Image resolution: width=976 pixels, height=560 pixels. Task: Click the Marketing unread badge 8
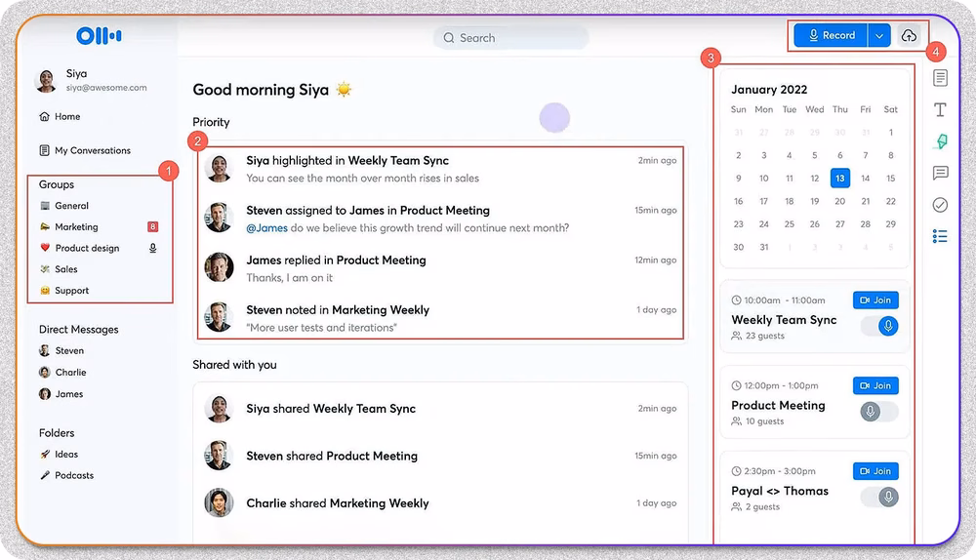pyautogui.click(x=152, y=226)
